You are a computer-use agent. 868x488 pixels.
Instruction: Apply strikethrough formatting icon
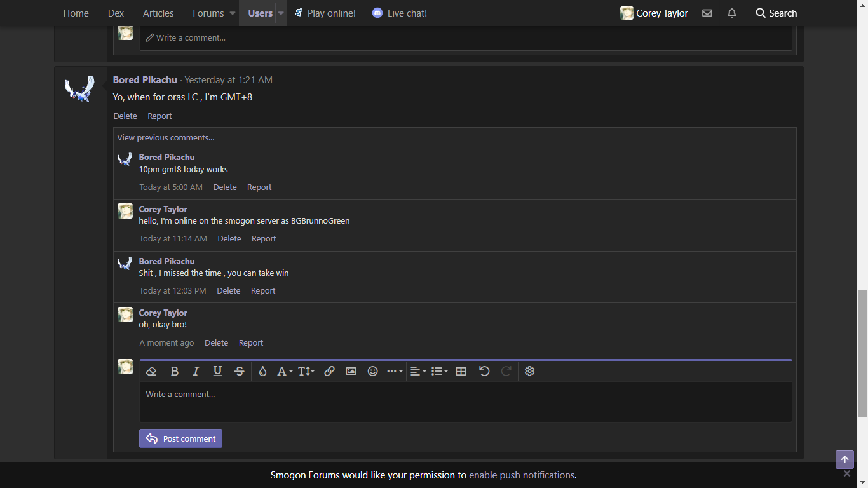(239, 371)
